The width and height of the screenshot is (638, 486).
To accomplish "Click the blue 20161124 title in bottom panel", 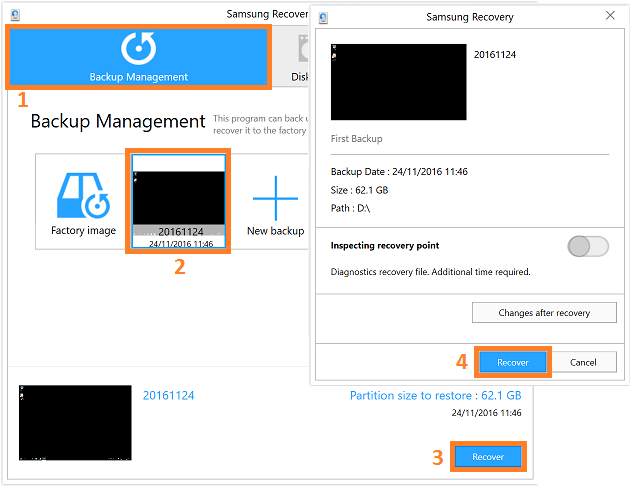I will pyautogui.click(x=168, y=395).
